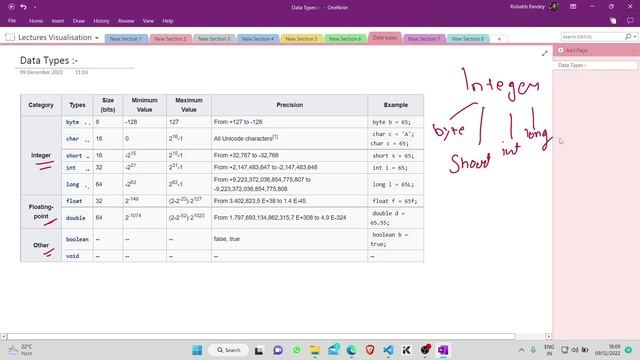Switch to New Section 2 tab

pyautogui.click(x=170, y=39)
